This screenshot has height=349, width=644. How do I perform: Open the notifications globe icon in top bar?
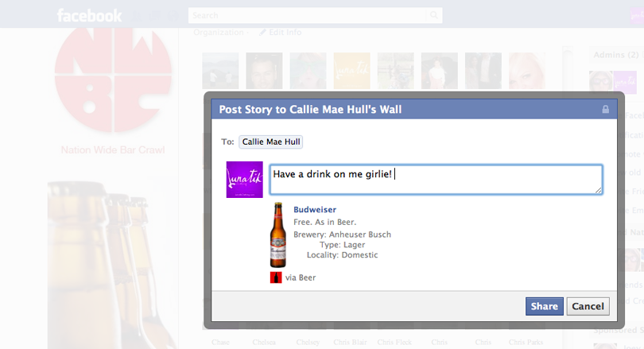point(173,16)
